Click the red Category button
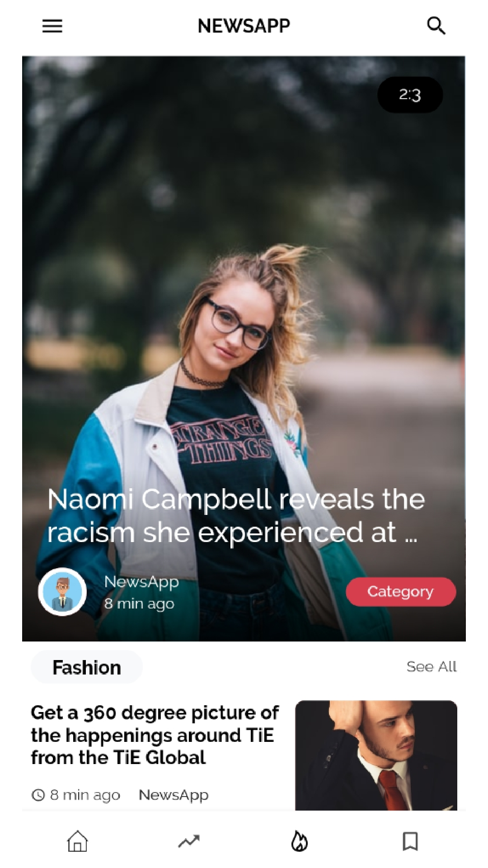488x868 pixels. tap(401, 591)
